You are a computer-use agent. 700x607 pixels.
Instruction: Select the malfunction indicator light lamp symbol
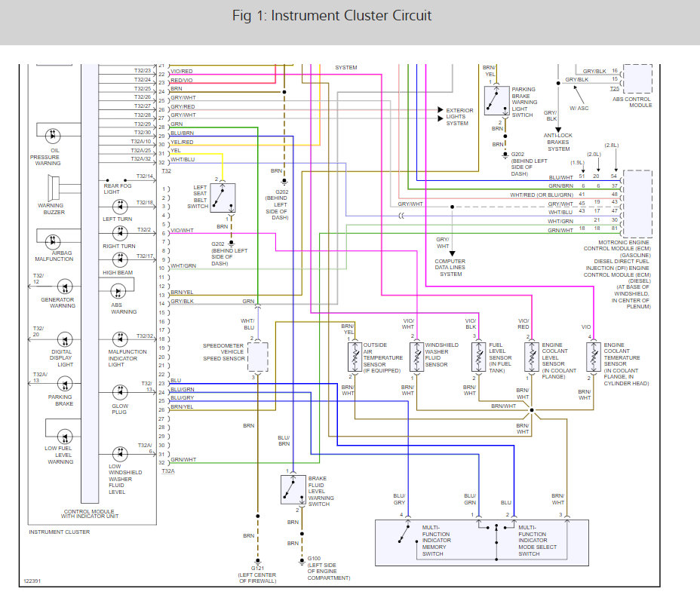pyautogui.click(x=120, y=339)
